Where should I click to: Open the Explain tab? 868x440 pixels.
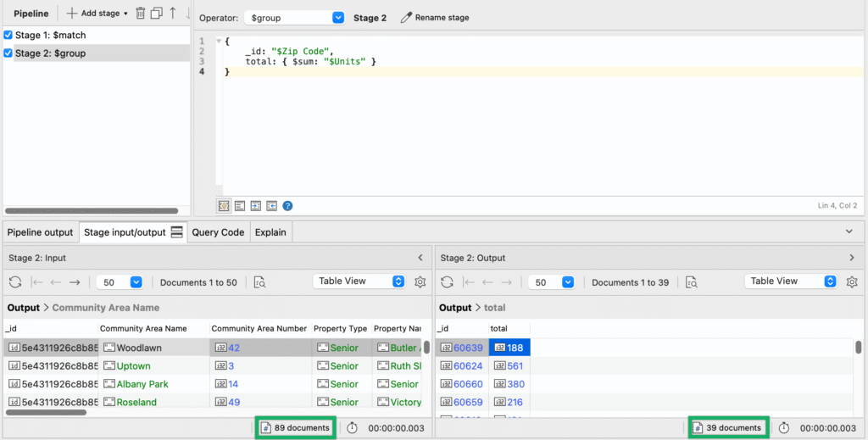(270, 232)
